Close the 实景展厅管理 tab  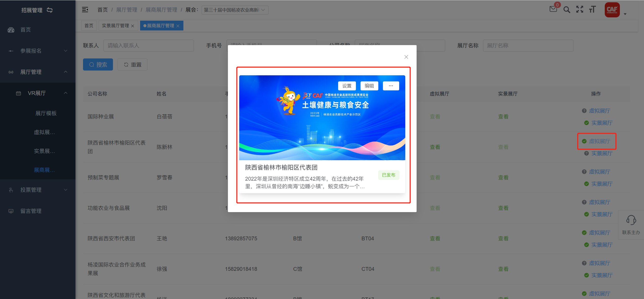(x=133, y=26)
